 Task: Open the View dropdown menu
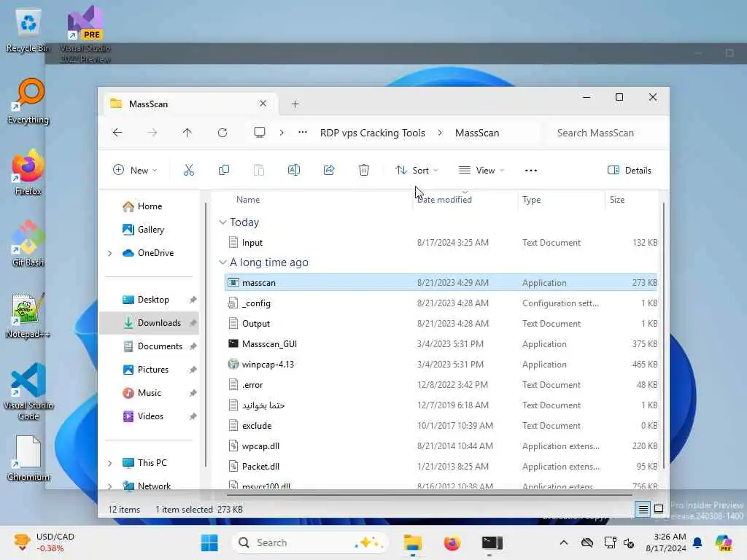point(481,170)
